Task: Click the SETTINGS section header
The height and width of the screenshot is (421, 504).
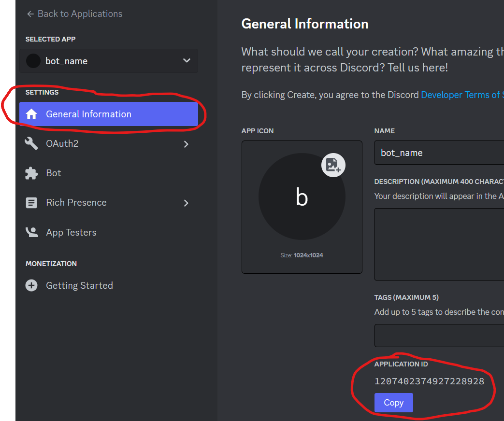Action: 42,93
